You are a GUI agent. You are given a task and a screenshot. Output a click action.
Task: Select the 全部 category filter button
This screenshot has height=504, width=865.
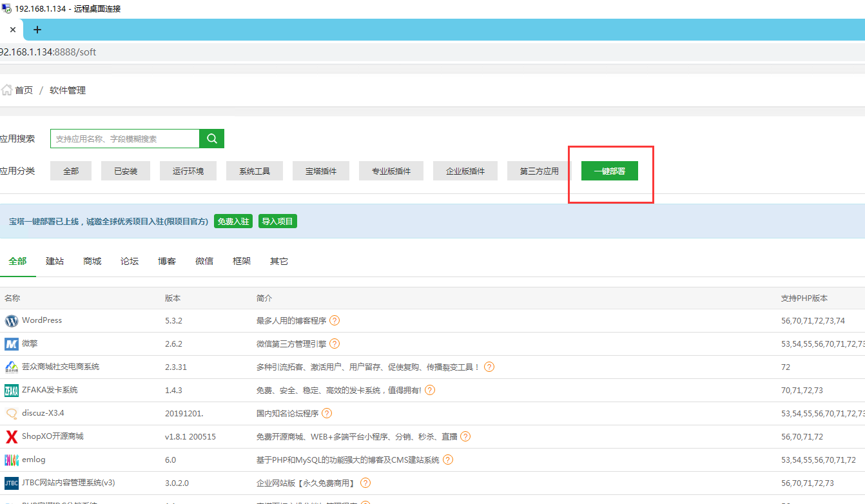coord(71,171)
